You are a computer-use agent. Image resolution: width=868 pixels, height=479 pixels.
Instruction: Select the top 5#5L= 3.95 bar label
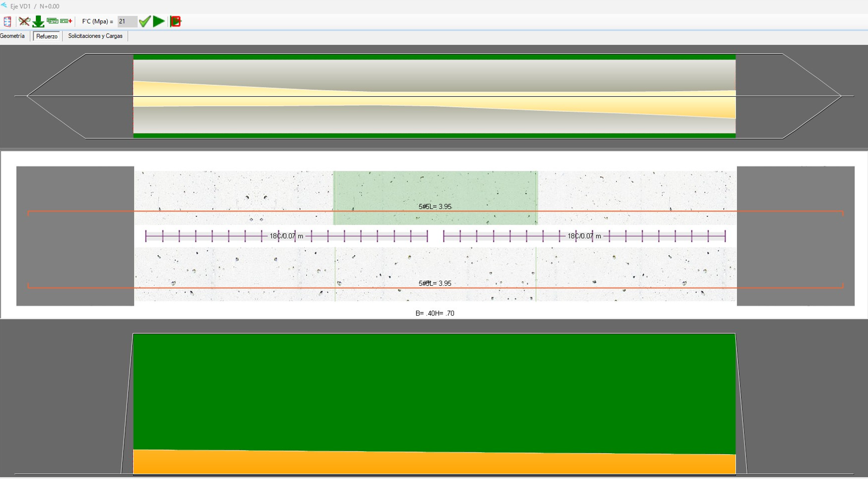(435, 207)
